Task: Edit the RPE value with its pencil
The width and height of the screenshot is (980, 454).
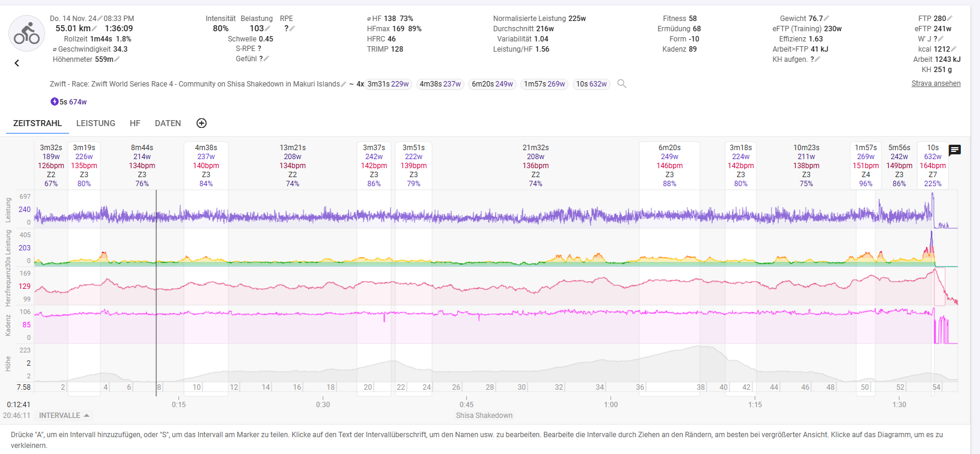Action: 293,28
